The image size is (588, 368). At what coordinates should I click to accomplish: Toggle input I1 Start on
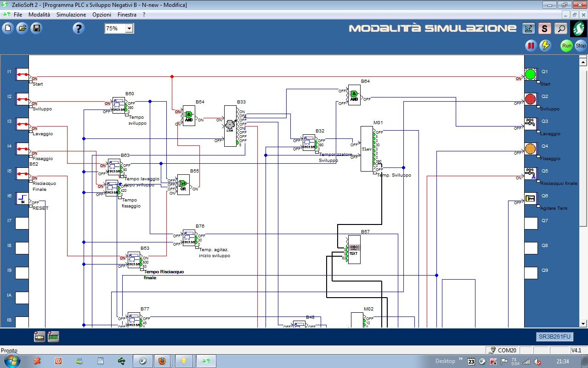pyautogui.click(x=22, y=75)
